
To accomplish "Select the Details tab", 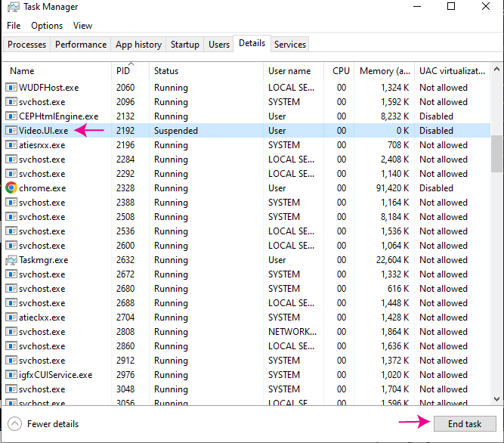I will [252, 43].
